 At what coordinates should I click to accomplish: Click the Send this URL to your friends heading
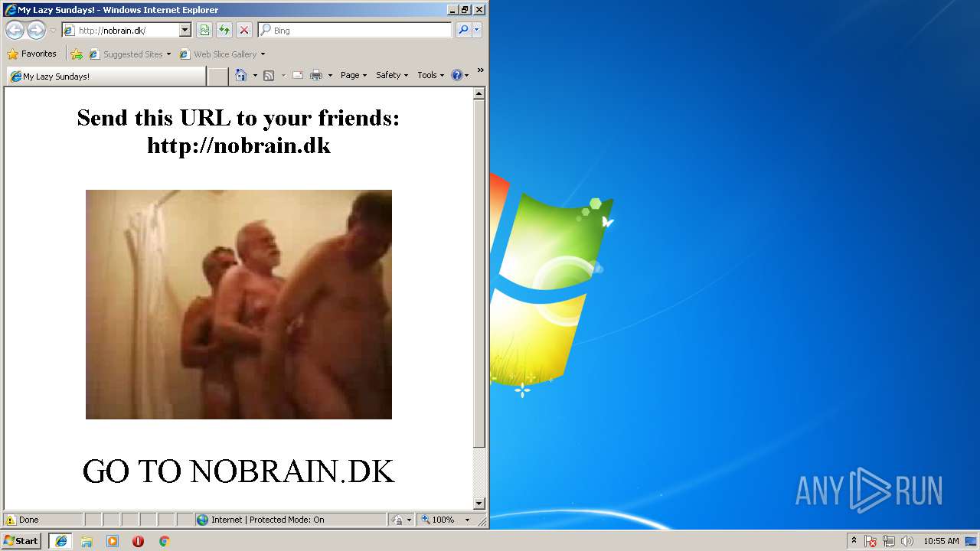click(239, 118)
